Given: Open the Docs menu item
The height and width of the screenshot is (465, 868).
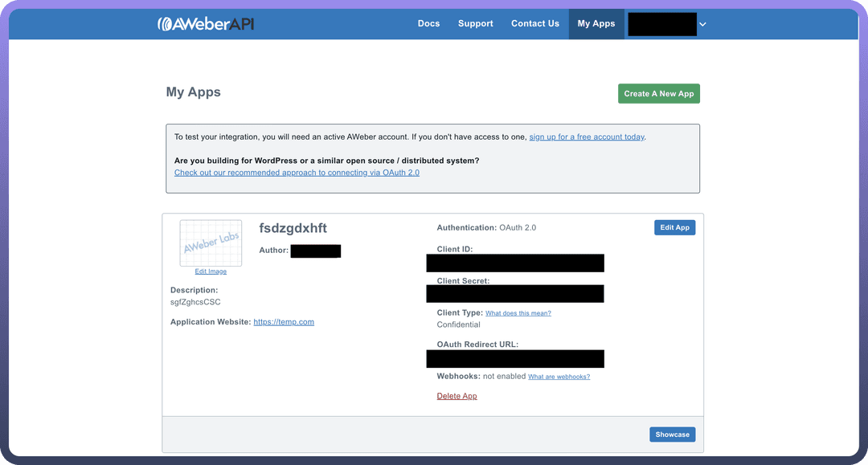Looking at the screenshot, I should coord(428,24).
